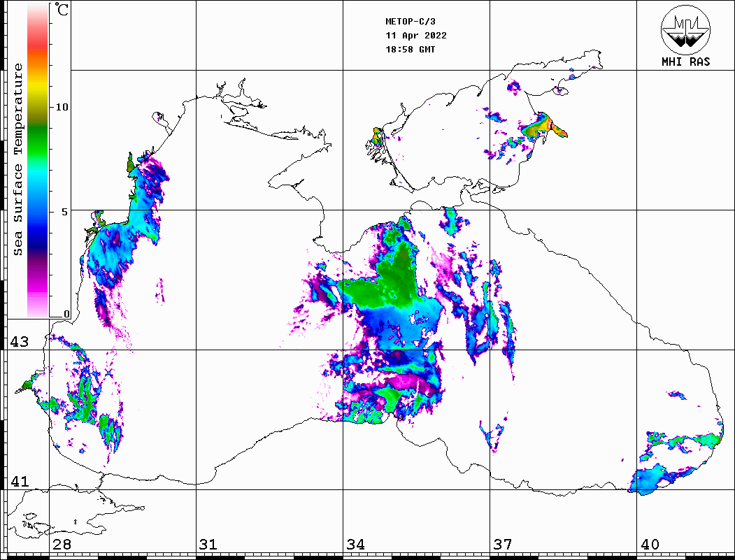
Task: Click the latitude label '43'
Action: [20, 342]
